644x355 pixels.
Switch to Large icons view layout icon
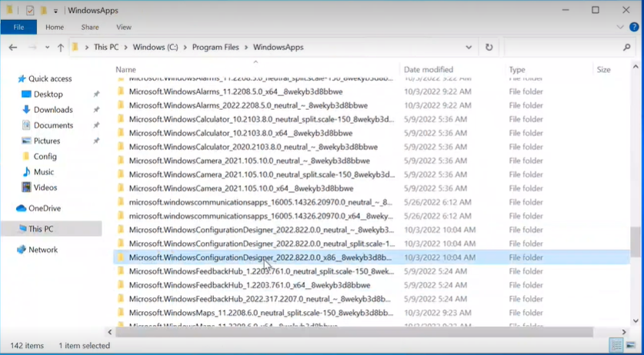click(630, 346)
